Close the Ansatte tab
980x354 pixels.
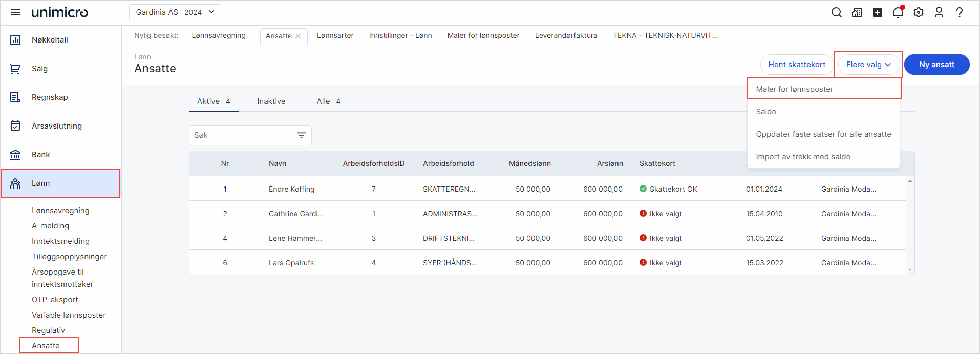298,36
